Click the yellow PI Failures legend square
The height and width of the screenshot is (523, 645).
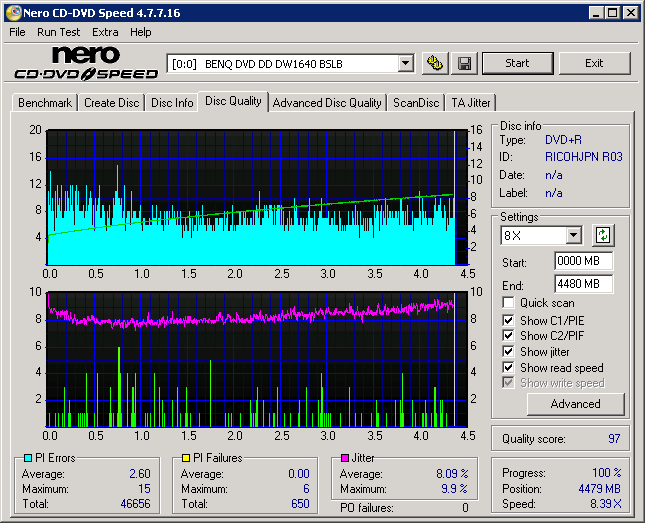click(x=186, y=458)
